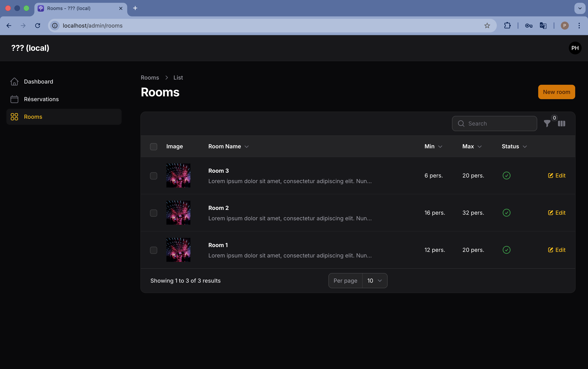Open the table filter funnel icon
The width and height of the screenshot is (588, 369).
point(547,124)
